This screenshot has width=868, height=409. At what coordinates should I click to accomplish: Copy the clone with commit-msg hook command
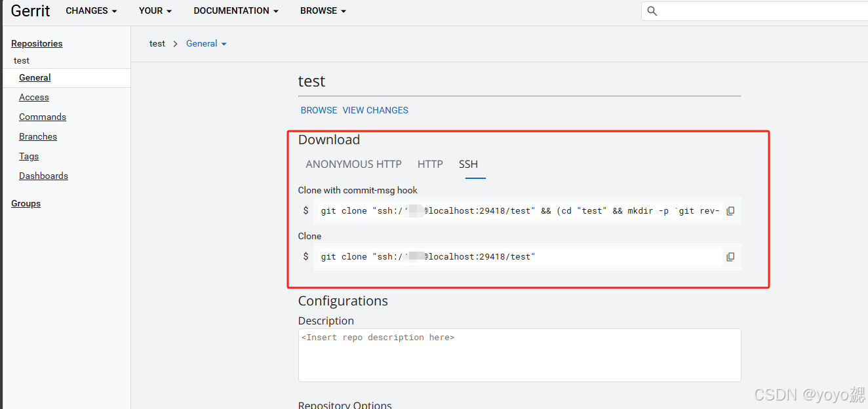730,211
